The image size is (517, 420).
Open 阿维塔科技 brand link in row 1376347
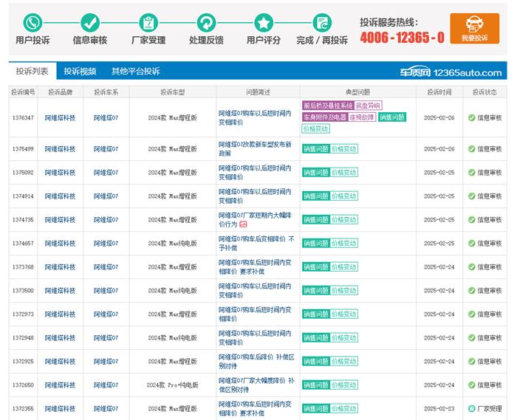tap(60, 117)
